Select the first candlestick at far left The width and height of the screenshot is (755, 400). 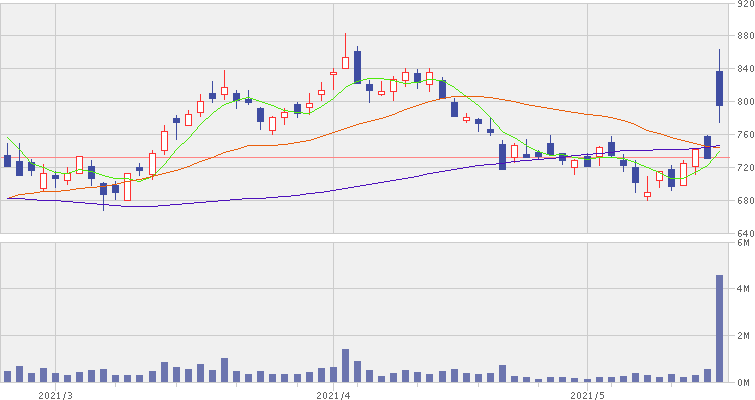pyautogui.click(x=7, y=160)
